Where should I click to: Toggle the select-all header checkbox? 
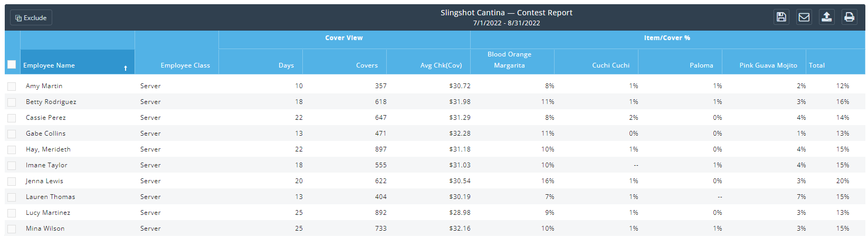(12, 64)
